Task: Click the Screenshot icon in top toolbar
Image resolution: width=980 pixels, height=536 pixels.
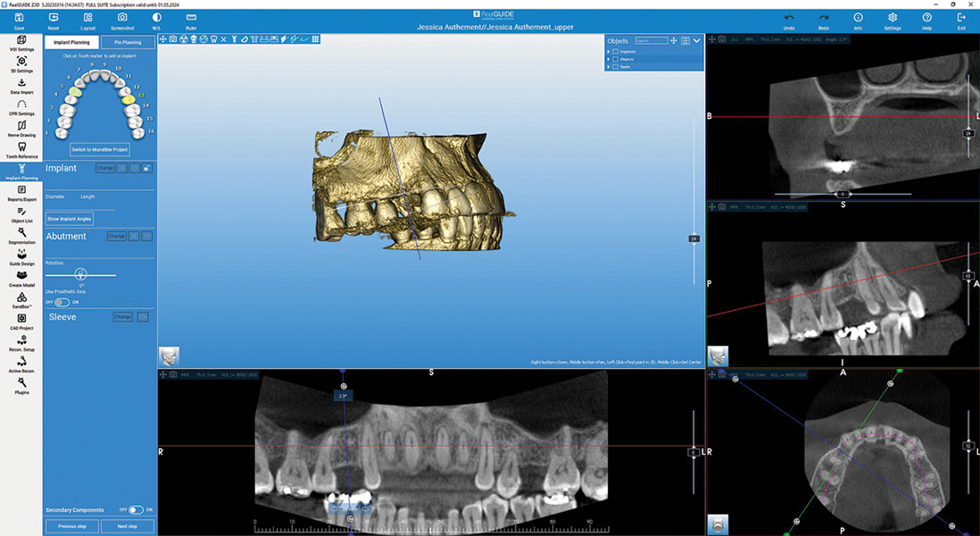Action: coord(122,18)
